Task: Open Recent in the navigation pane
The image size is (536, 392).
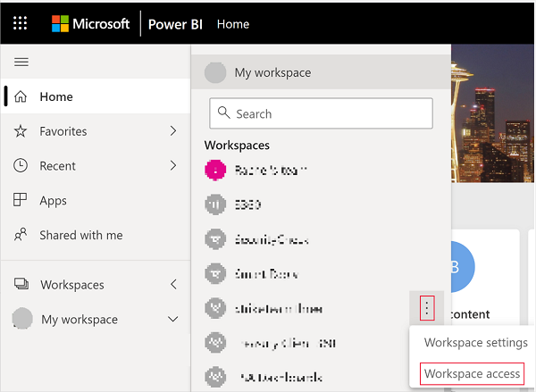Action: 96,166
